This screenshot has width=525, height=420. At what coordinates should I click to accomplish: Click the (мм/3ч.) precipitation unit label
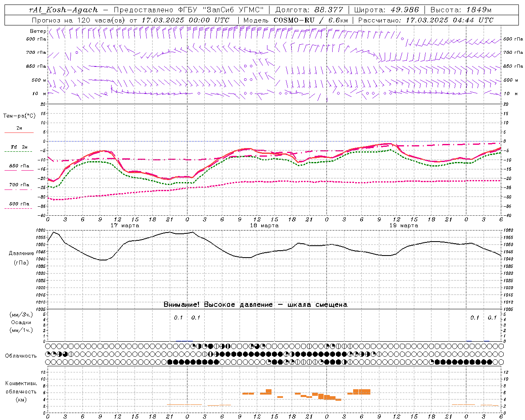21,315
